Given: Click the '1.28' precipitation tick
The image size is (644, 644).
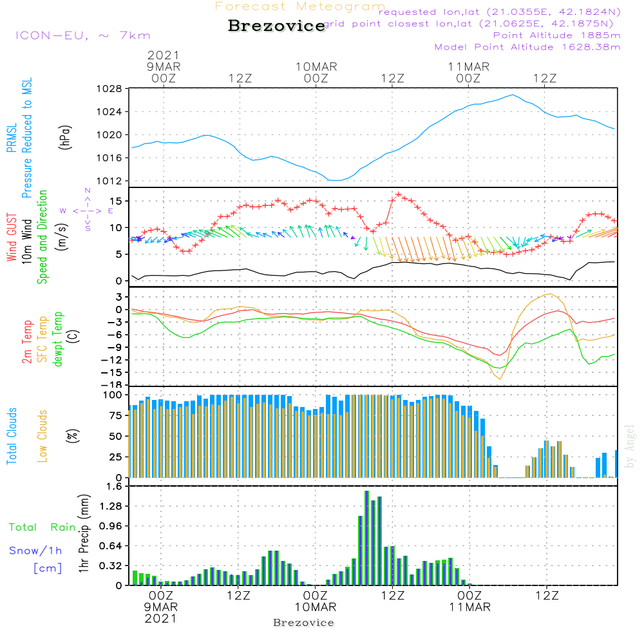Looking at the screenshot, I should pos(111,506).
